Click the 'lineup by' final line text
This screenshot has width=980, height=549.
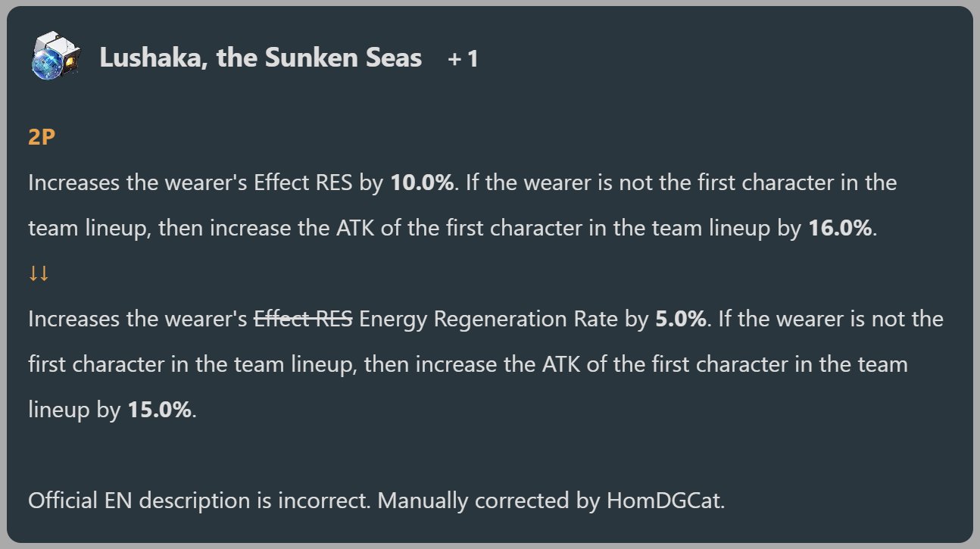74,410
